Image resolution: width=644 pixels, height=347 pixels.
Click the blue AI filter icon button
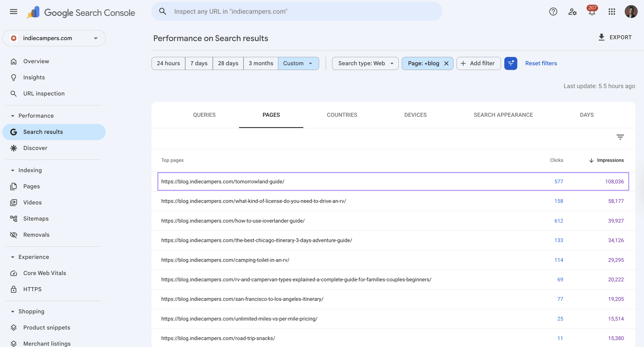[x=511, y=63]
